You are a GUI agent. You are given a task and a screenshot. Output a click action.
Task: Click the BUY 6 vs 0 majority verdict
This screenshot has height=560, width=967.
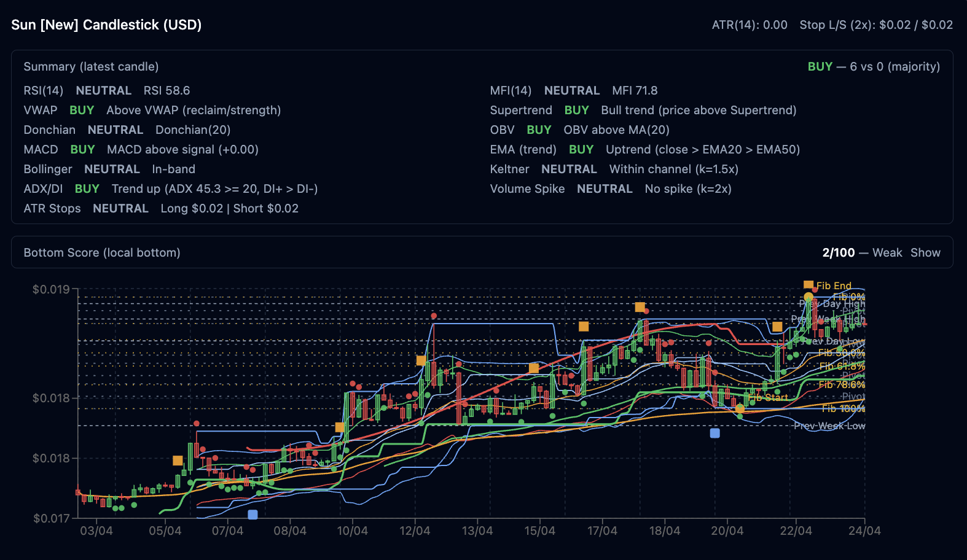[x=873, y=66]
